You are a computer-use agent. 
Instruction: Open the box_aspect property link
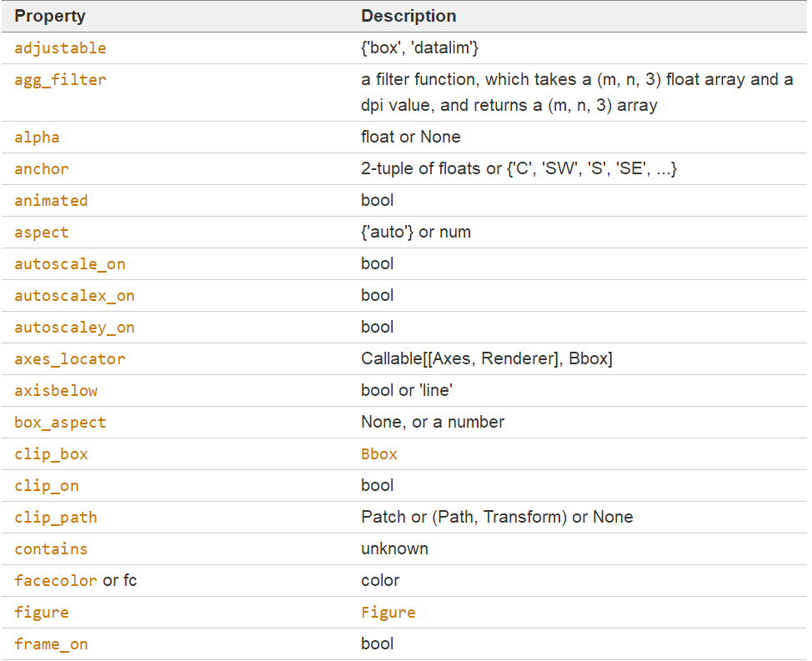coord(60,423)
